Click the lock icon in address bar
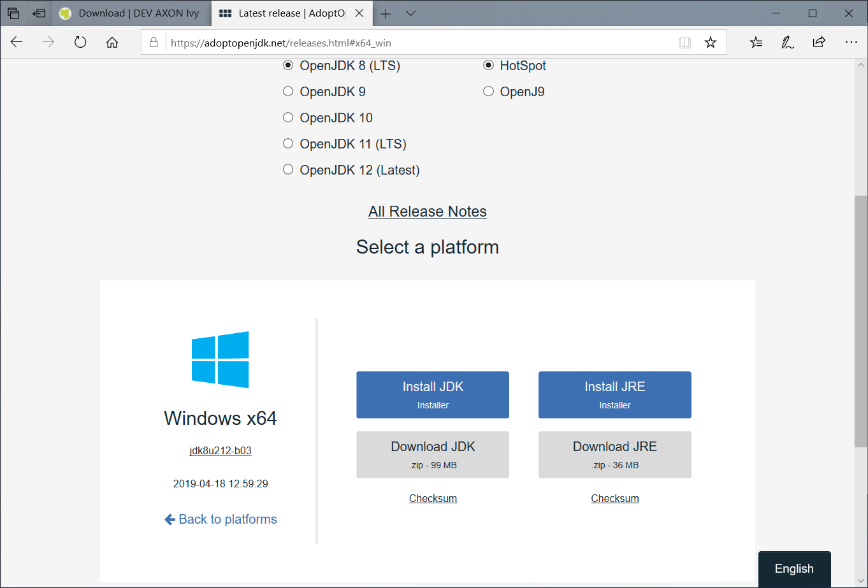Viewport: 868px width, 588px height. coord(153,43)
